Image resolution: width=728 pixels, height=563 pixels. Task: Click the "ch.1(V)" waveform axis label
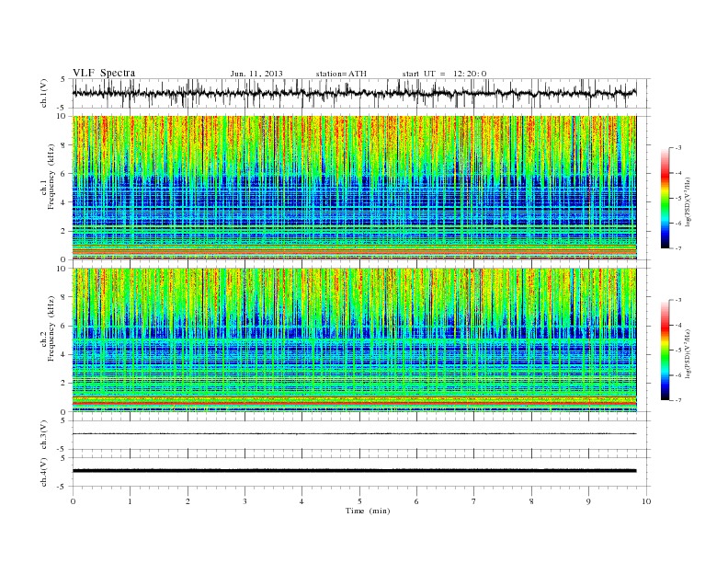[44, 93]
